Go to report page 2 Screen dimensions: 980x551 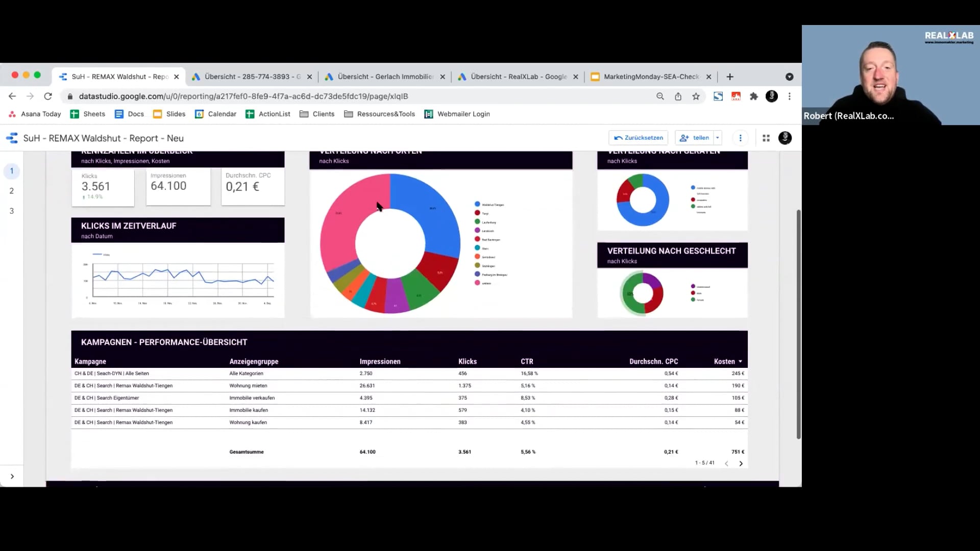pos(12,191)
